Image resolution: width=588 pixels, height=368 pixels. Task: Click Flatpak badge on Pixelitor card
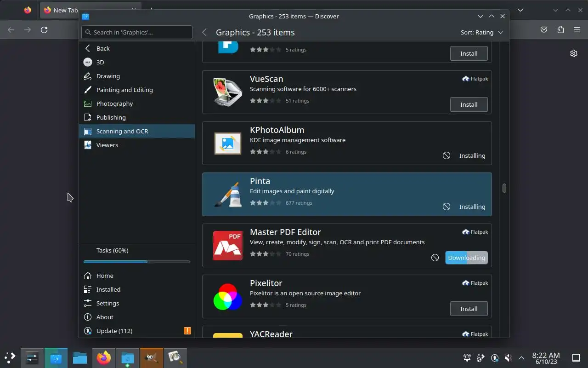(x=475, y=283)
